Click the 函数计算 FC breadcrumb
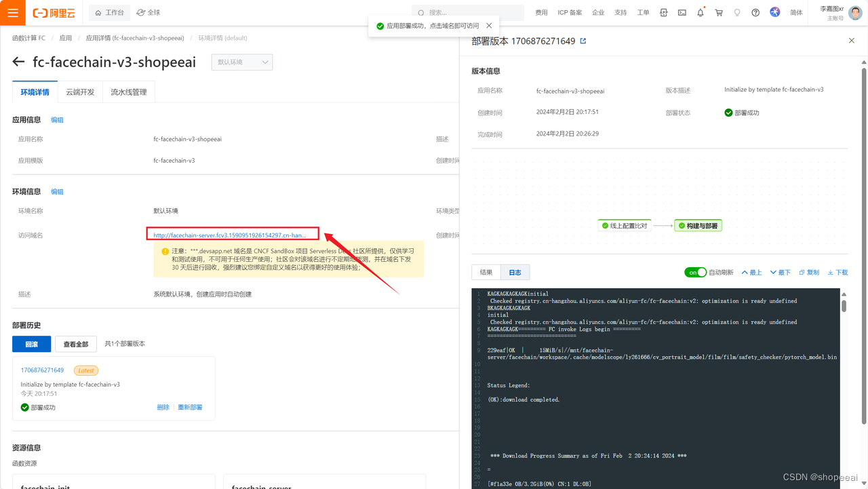The width and height of the screenshot is (868, 489). point(28,38)
